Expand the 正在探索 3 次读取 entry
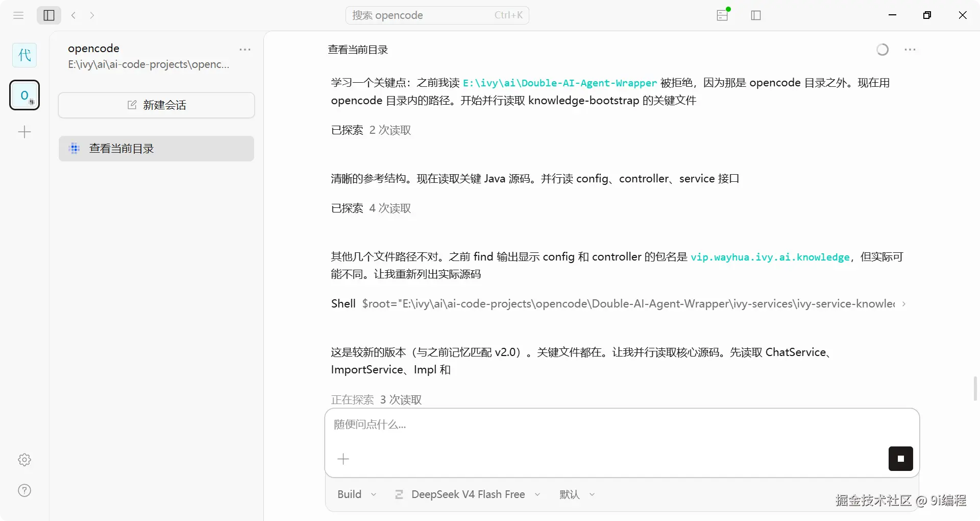Screen dimensions: 980x521 pyautogui.click(x=376, y=400)
